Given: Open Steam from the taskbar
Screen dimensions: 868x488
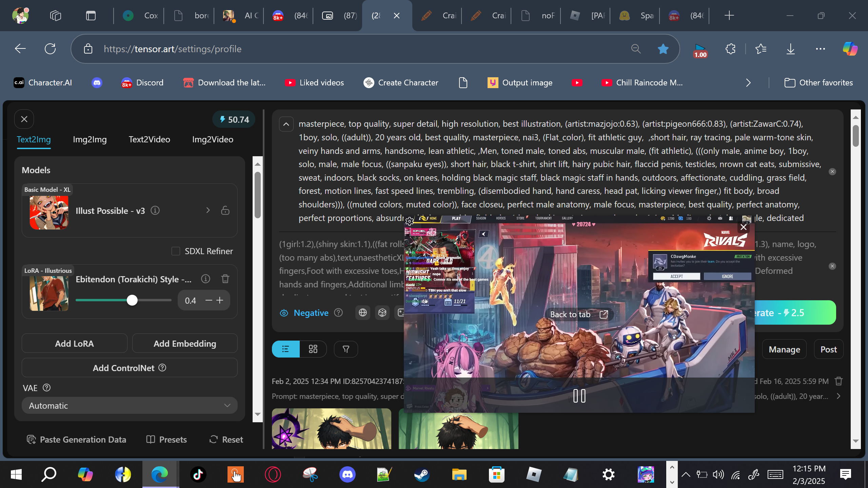Looking at the screenshot, I should coord(422,474).
